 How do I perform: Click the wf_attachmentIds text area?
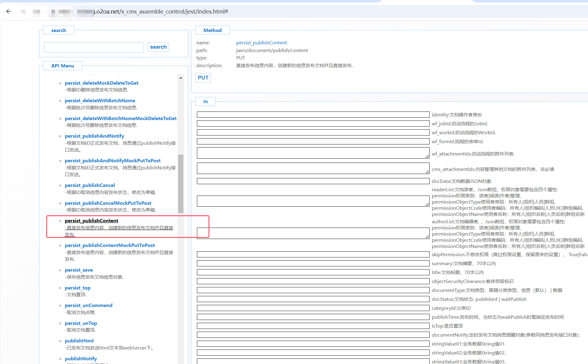pos(313,153)
